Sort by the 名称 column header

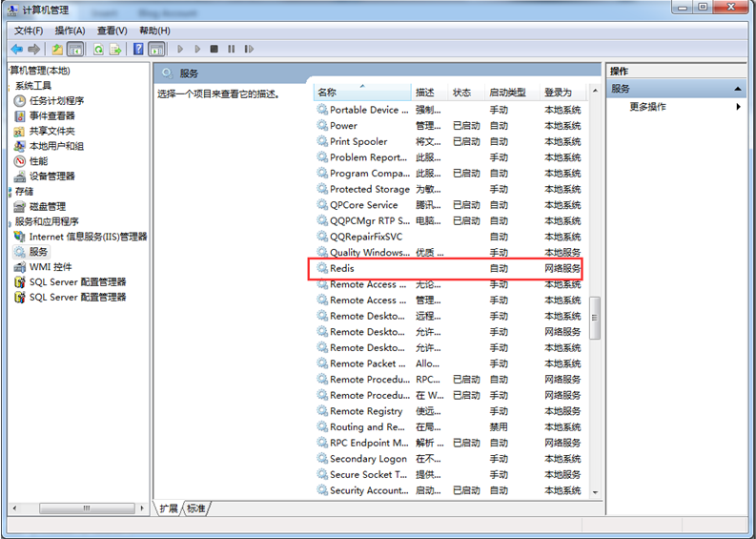(x=363, y=93)
